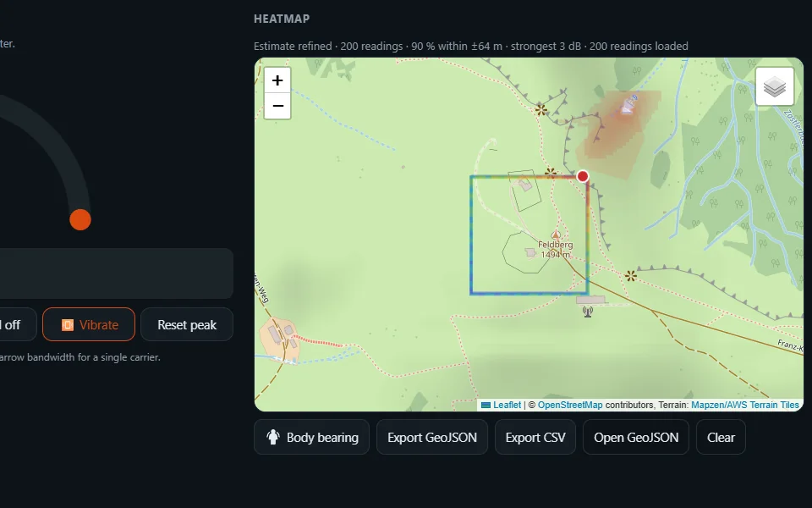Open the Leaflet link
This screenshot has height=508, width=812.
coord(507,405)
